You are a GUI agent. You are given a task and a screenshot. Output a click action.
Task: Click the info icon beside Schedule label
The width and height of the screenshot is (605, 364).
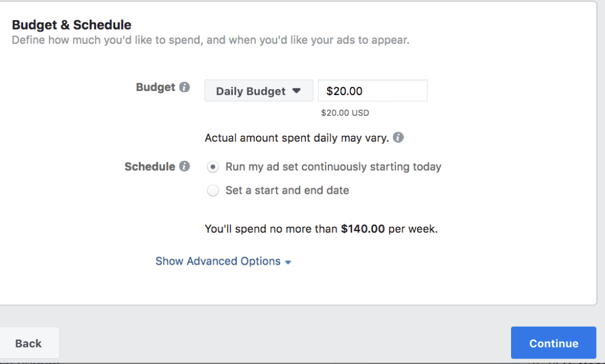click(x=184, y=167)
